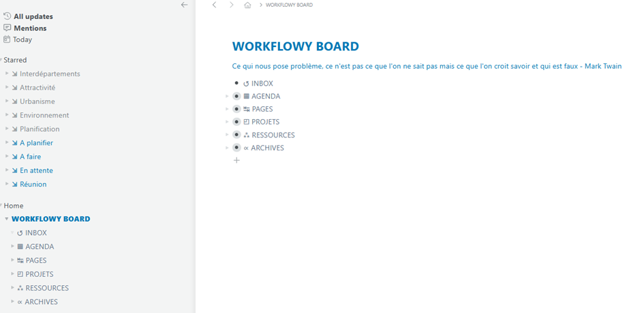Click WORKFLOWY BOARD breadcrumb at top
Screen dimensions: 644x313
click(x=289, y=5)
